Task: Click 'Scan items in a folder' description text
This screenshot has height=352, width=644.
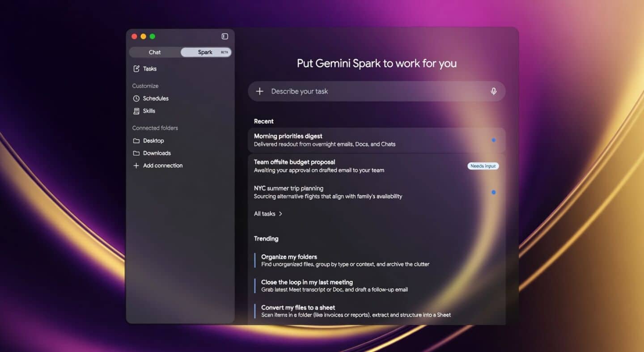Action: pyautogui.click(x=356, y=315)
